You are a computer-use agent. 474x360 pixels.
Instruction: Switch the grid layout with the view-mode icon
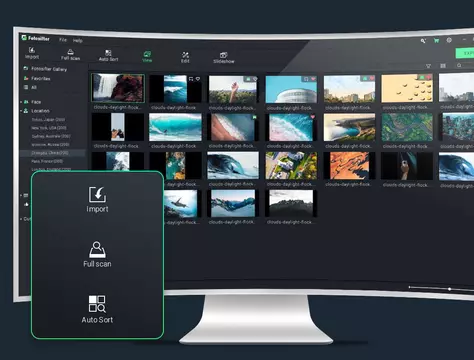443,66
